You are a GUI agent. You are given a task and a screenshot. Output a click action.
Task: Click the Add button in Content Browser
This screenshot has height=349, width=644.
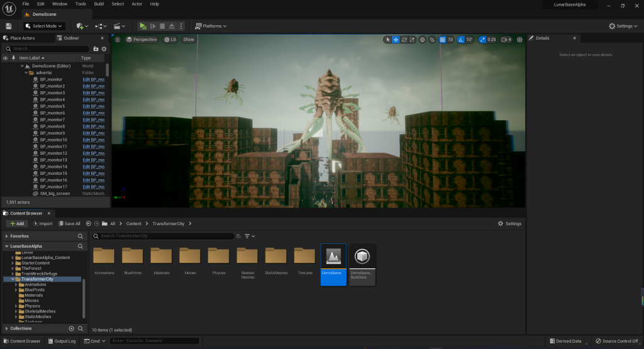tap(17, 224)
